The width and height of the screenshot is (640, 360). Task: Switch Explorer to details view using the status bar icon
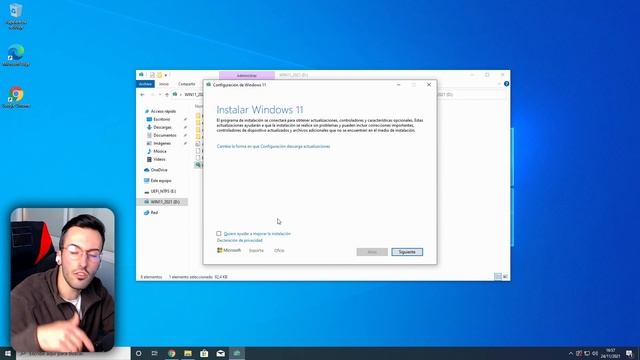click(498, 277)
